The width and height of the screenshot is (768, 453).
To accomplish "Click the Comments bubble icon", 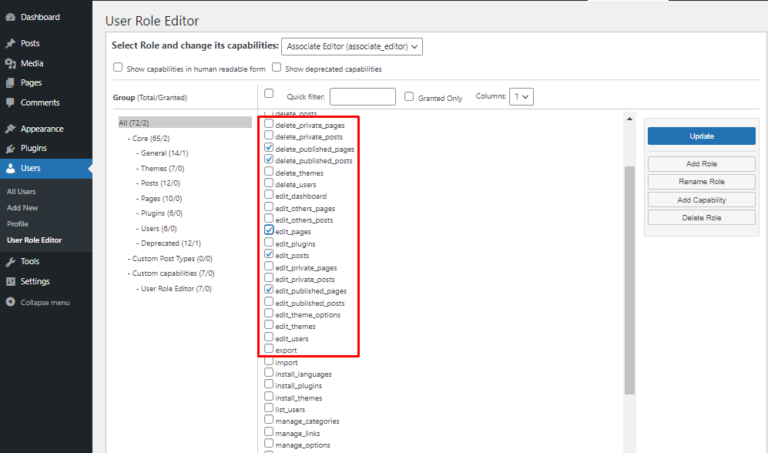I will coord(10,102).
